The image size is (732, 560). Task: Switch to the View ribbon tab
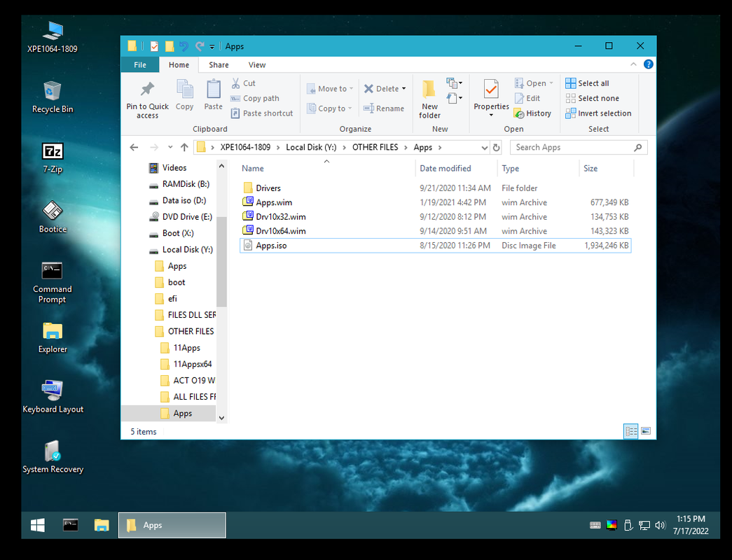coord(257,65)
